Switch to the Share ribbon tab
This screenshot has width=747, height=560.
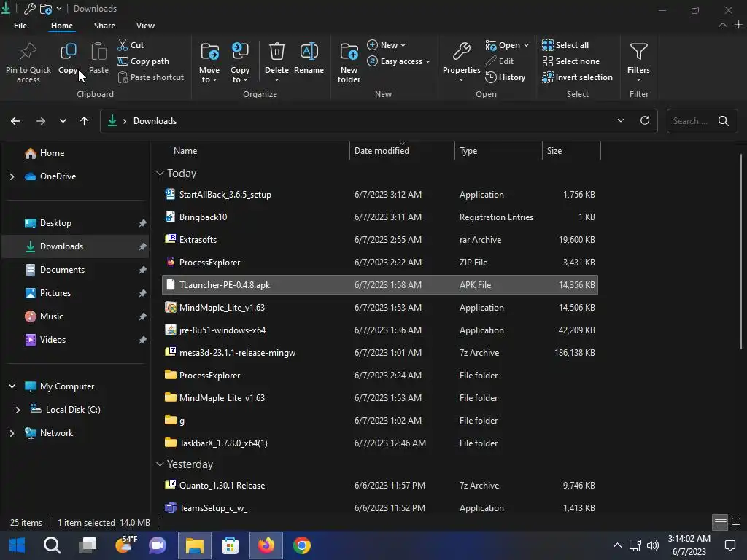pyautogui.click(x=104, y=26)
